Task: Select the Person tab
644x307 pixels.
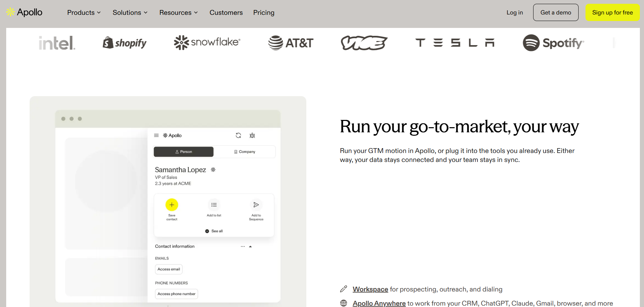Action: pyautogui.click(x=183, y=152)
